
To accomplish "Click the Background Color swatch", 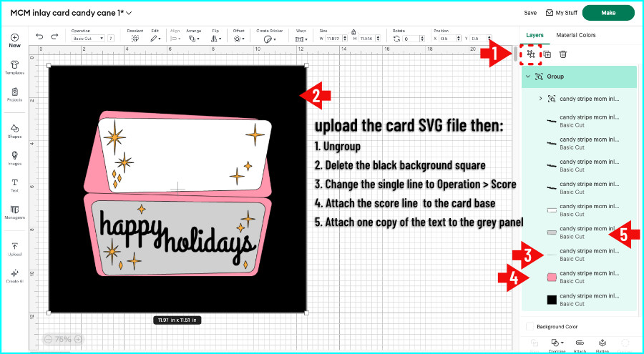I will point(530,327).
